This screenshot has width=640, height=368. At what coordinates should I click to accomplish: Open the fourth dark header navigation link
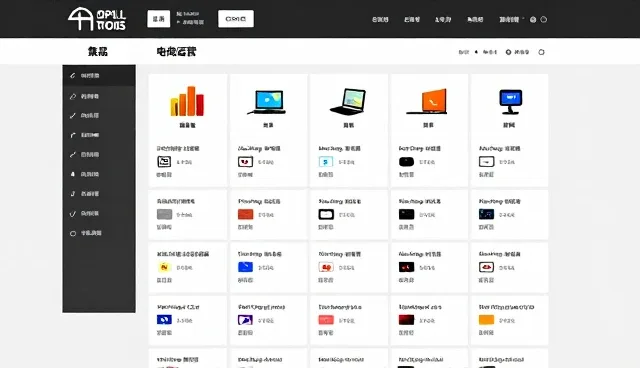[x=475, y=20]
